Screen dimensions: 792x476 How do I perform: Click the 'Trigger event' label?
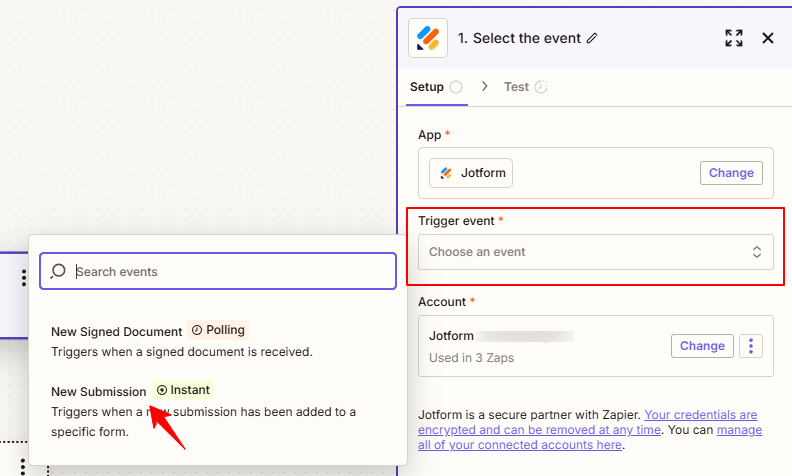click(456, 221)
